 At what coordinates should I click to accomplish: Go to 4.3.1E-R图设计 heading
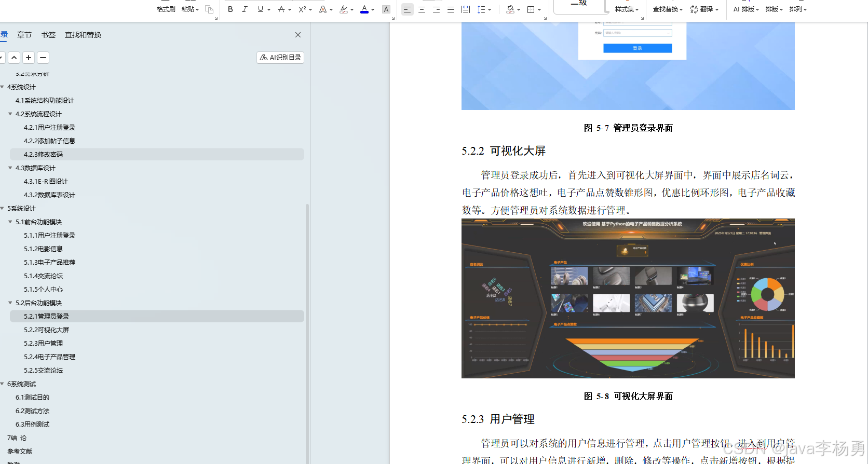[x=46, y=182]
